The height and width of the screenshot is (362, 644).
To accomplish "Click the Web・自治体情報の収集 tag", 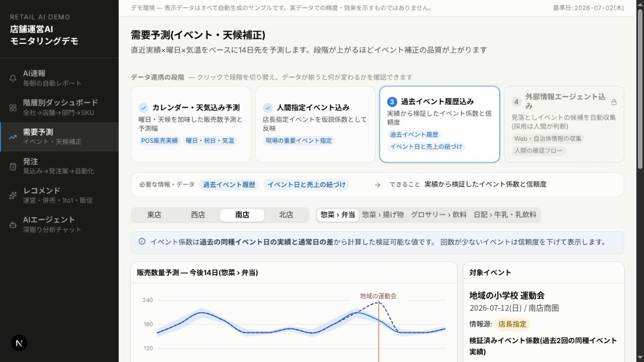I will tap(548, 139).
